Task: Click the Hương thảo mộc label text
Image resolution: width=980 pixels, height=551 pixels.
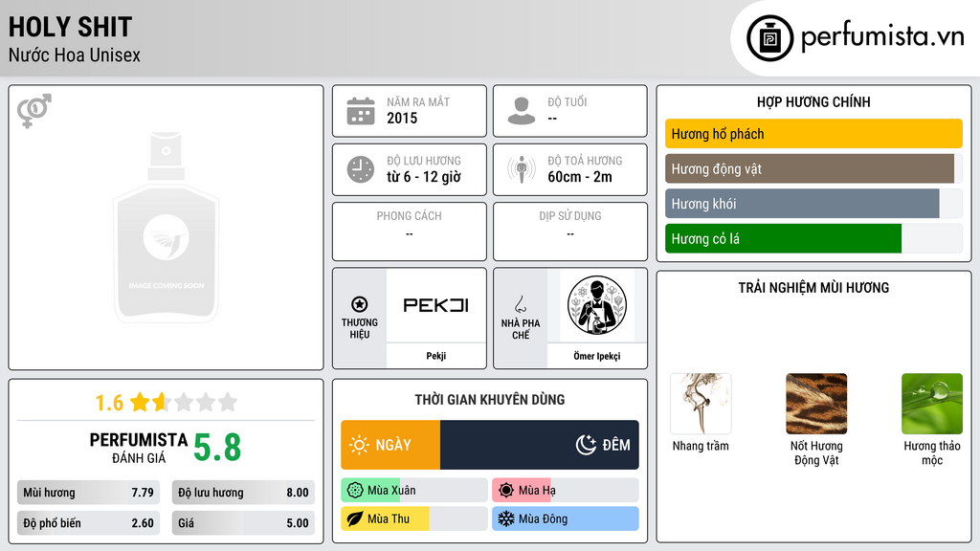Action: (932, 452)
